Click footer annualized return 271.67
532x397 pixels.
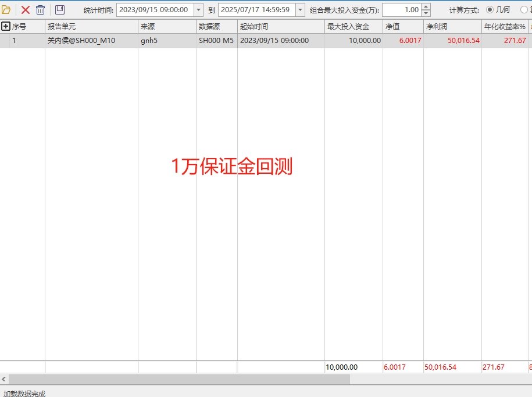494,367
